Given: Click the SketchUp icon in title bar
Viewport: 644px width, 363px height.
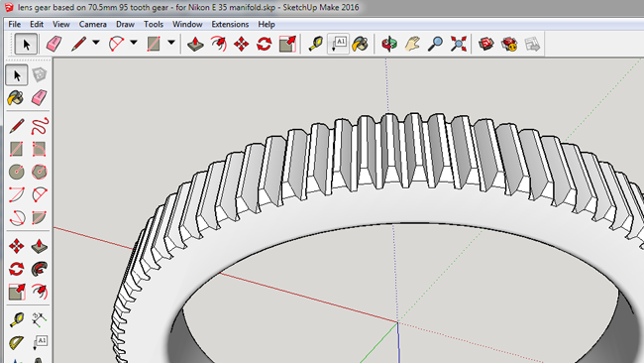Looking at the screenshot, I should coord(9,7).
